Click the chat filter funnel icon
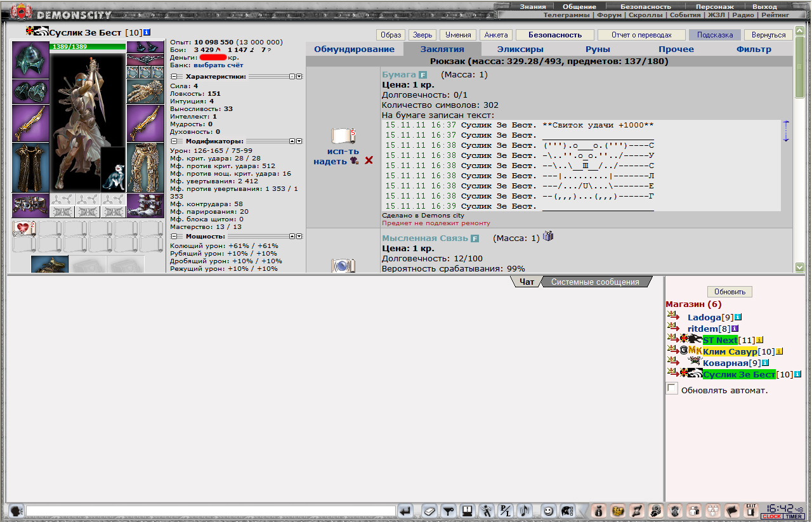This screenshot has height=522, width=812. pos(449,510)
